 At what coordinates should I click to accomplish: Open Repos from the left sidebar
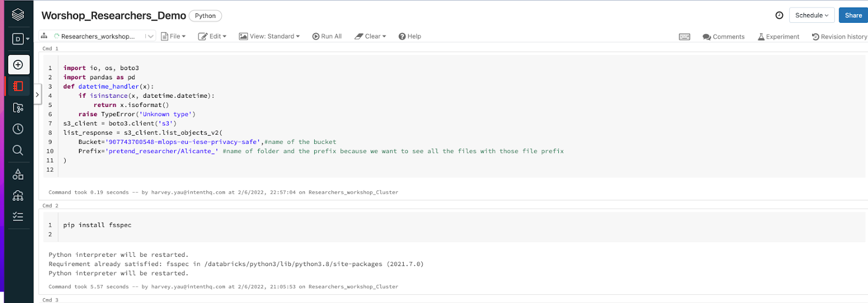tap(18, 108)
